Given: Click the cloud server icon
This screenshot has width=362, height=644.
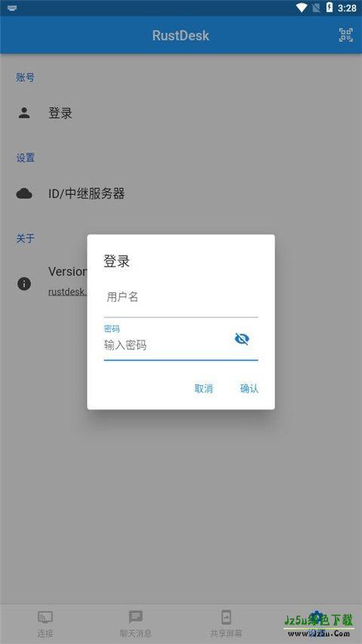Looking at the screenshot, I should (x=24, y=193).
